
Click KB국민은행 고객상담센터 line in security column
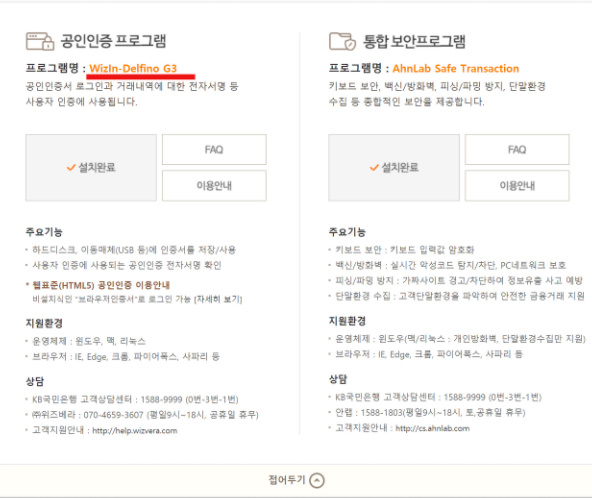click(x=438, y=397)
